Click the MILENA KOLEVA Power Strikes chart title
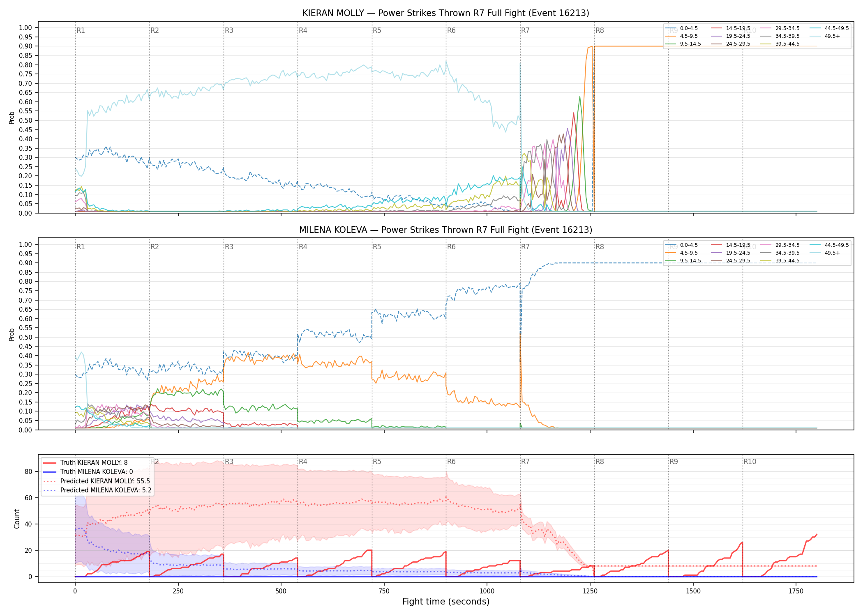863x616 pixels. 446,230
